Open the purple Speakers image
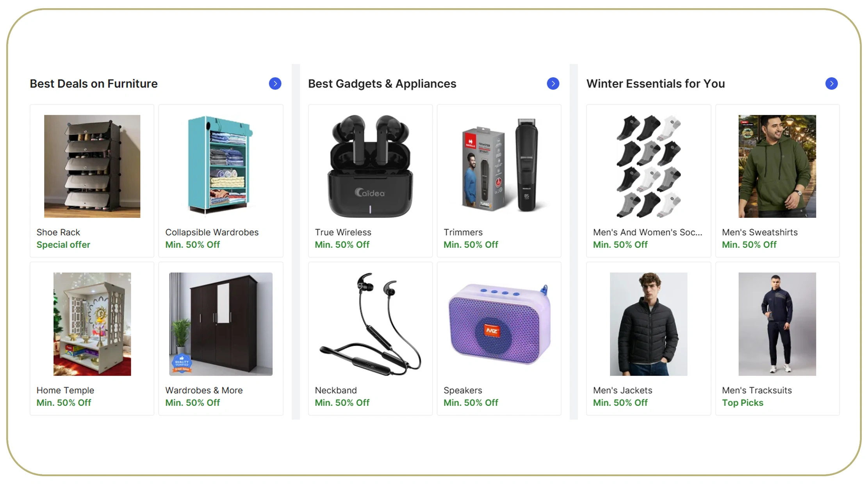Screen dimensions: 868x484 (x=499, y=324)
